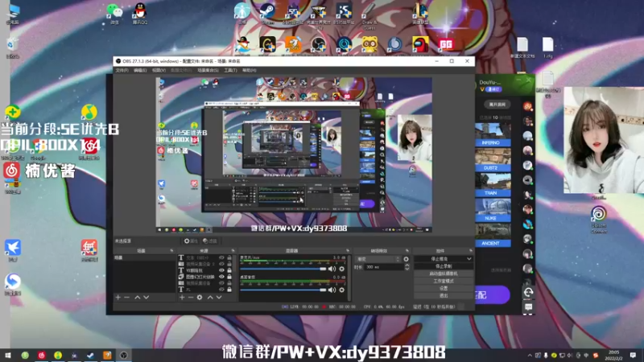Toggle visibility eye for 视频采集设备 2 source
Image resolution: width=644 pixels, height=362 pixels.
pyautogui.click(x=222, y=264)
